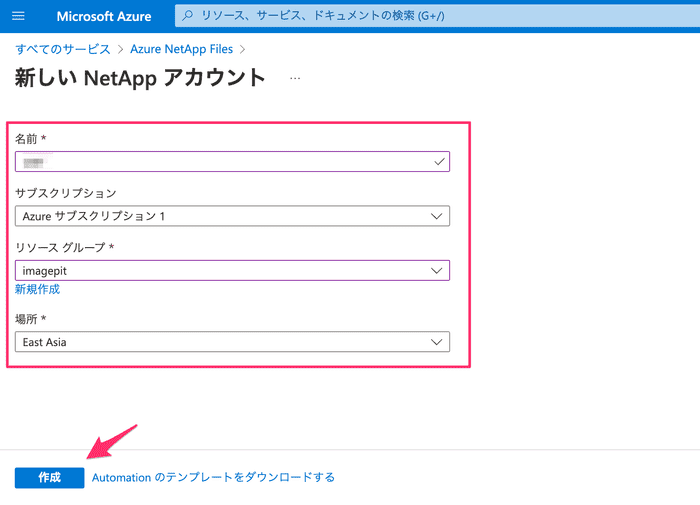Click the page title 新しい NetApp アカウント
Image resolution: width=700 pixels, height=505 pixels.
coord(140,78)
